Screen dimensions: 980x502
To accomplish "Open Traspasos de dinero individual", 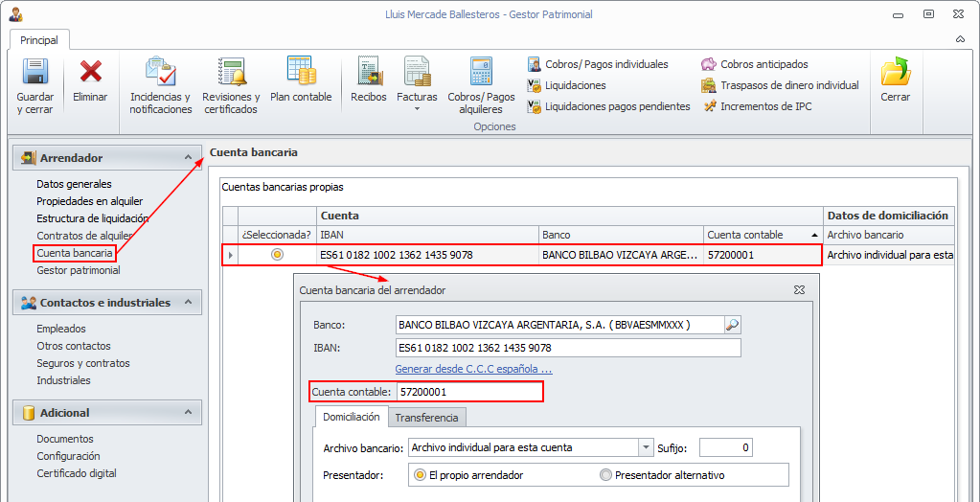I will point(780,85).
